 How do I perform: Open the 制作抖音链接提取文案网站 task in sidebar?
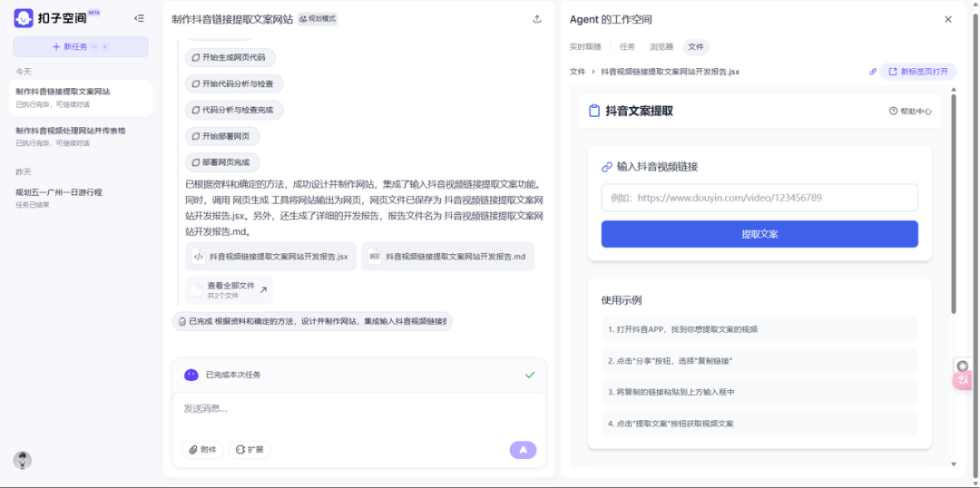(x=81, y=97)
